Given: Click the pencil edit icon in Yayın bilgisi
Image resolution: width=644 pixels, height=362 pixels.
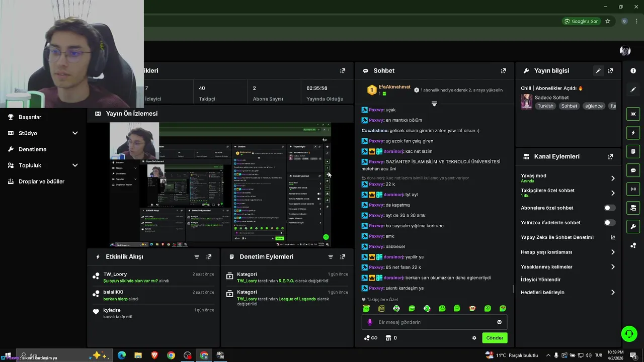Looking at the screenshot, I should click(598, 71).
